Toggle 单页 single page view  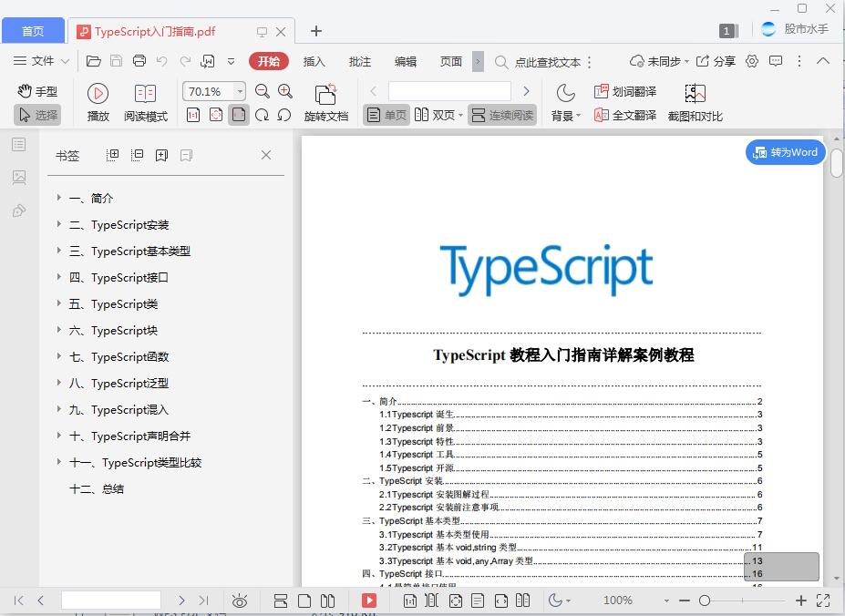[x=386, y=115]
